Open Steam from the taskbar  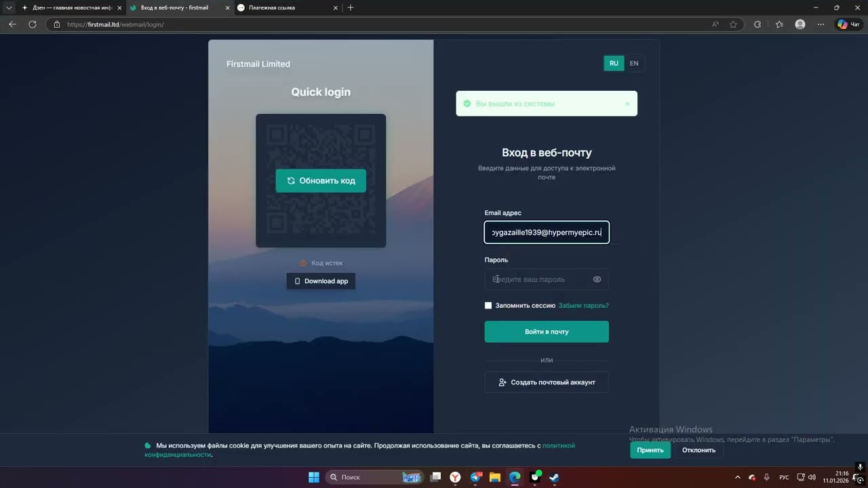tap(554, 477)
